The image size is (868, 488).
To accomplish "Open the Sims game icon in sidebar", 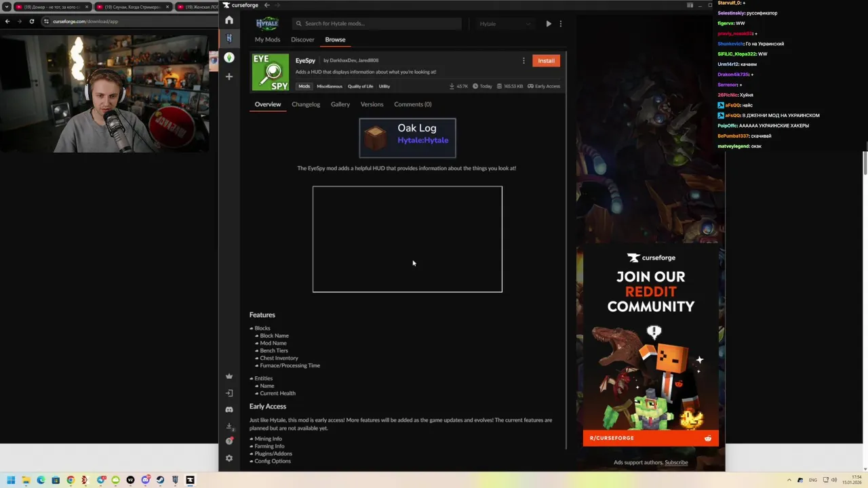I will (x=229, y=58).
